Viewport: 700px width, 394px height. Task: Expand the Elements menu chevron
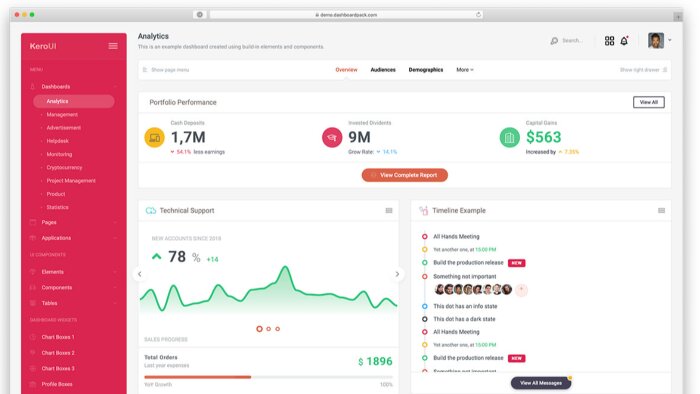click(115, 272)
